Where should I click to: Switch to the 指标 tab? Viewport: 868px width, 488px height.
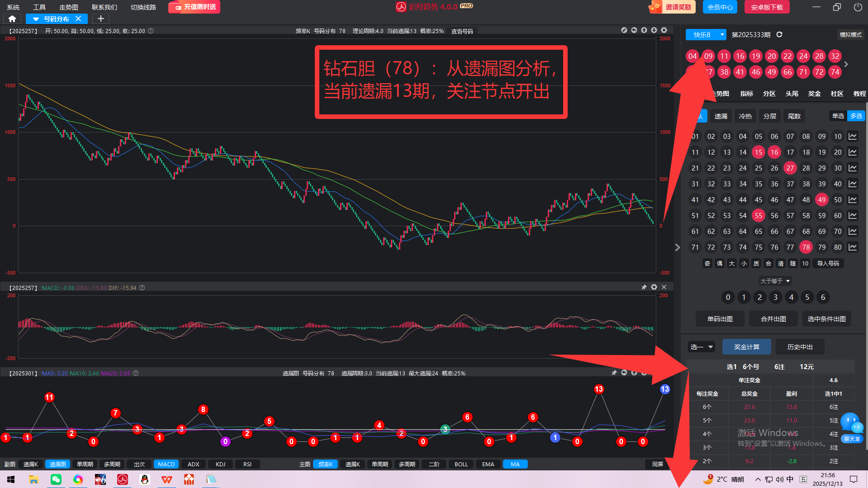point(746,94)
